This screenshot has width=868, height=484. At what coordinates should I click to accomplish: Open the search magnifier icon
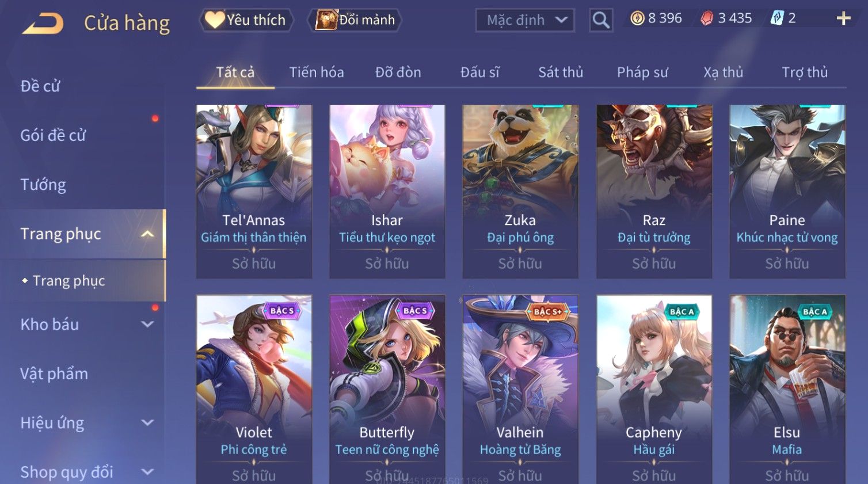pyautogui.click(x=600, y=20)
